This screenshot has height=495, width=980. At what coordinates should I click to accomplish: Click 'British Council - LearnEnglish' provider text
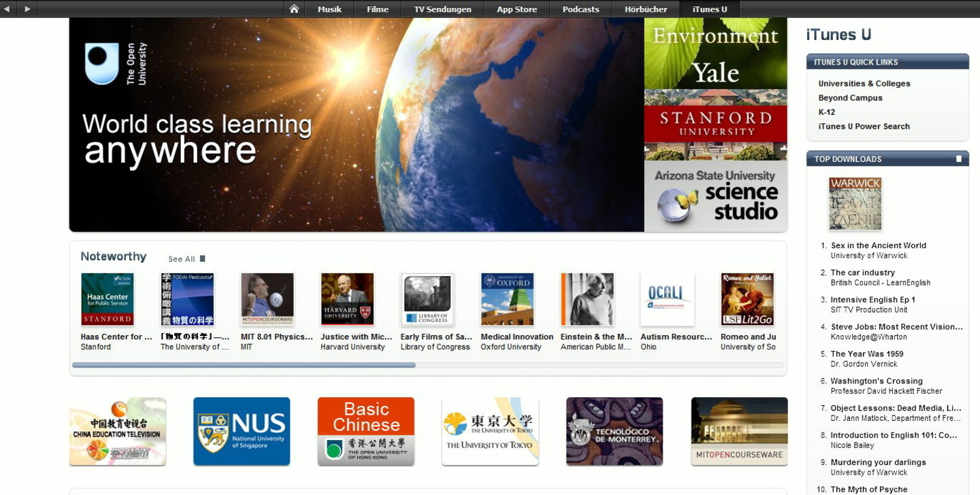coord(880,283)
